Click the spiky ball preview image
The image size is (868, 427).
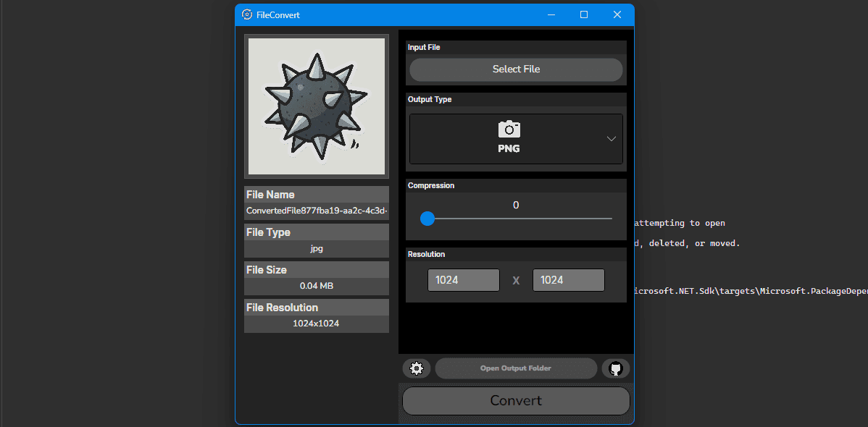[316, 106]
